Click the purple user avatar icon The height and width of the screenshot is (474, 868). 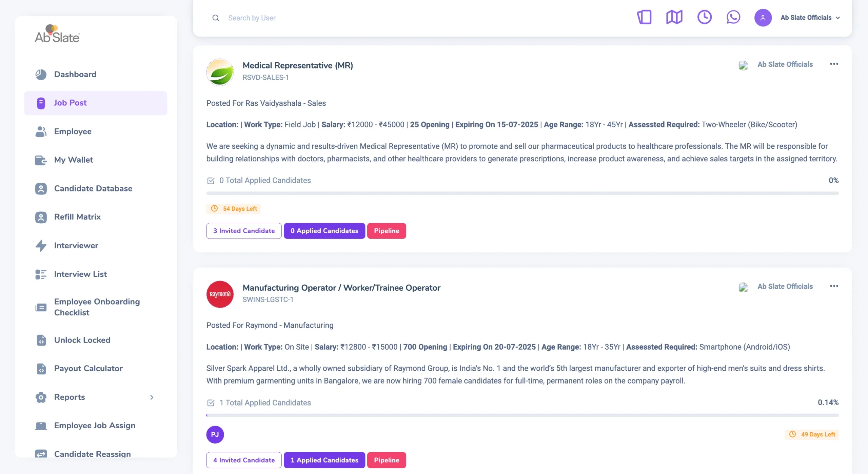point(763,18)
